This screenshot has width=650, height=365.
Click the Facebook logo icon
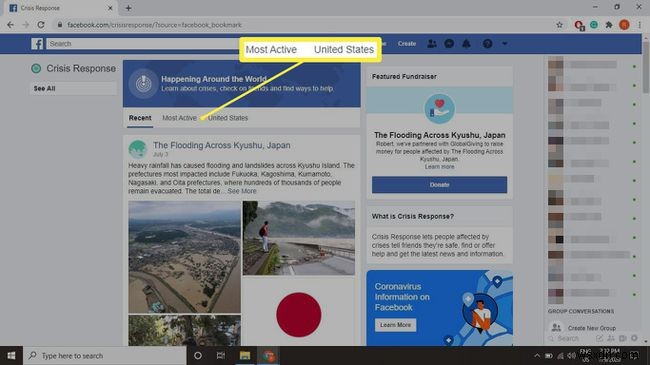(37, 44)
